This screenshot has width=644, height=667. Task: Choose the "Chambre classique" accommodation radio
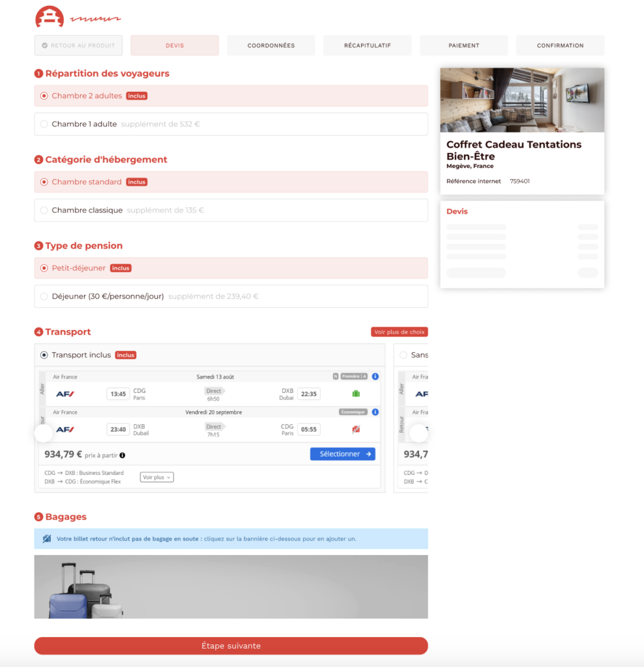tap(44, 210)
